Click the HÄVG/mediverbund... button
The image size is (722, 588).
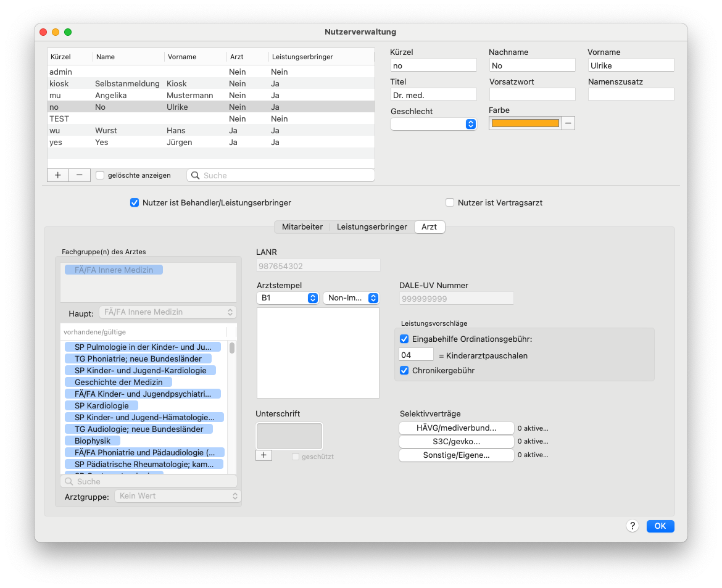[456, 428]
